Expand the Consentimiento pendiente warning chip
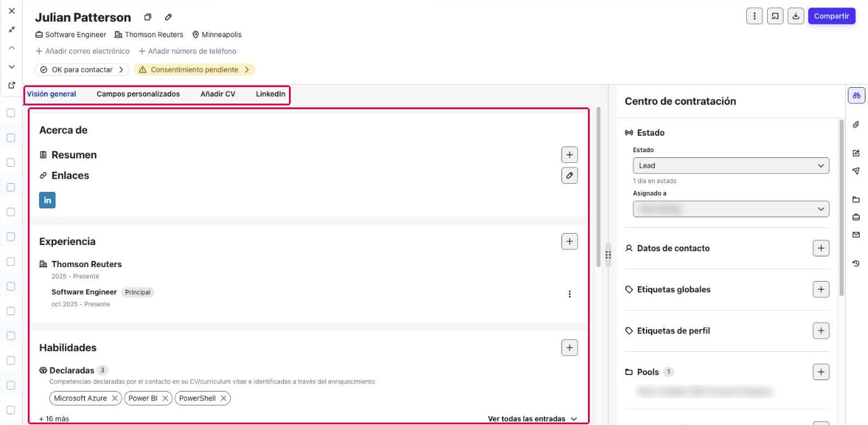 pos(194,69)
